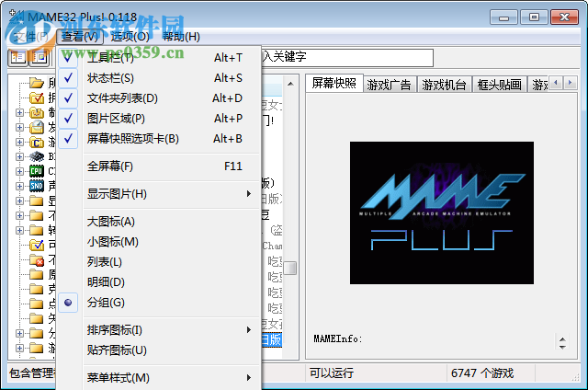The width and height of the screenshot is (588, 390).
Task: Expand the manufacturer folder tree node
Action: pyautogui.click(x=19, y=112)
